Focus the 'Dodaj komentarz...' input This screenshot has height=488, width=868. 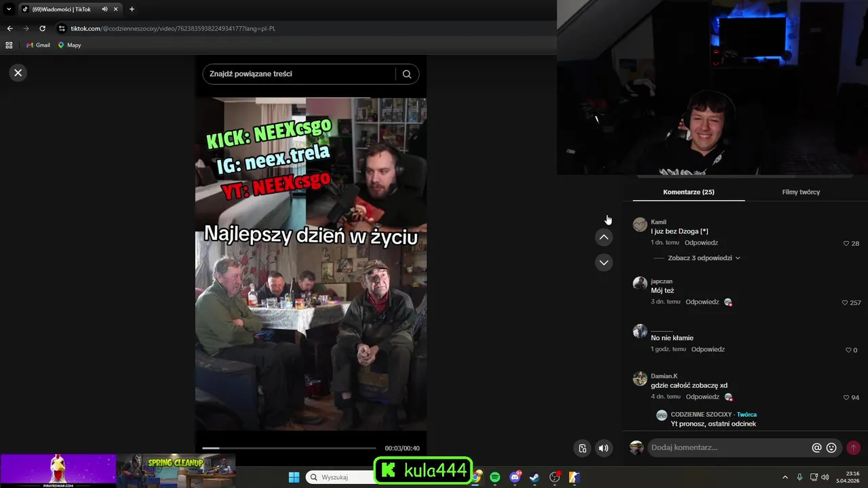(x=729, y=447)
